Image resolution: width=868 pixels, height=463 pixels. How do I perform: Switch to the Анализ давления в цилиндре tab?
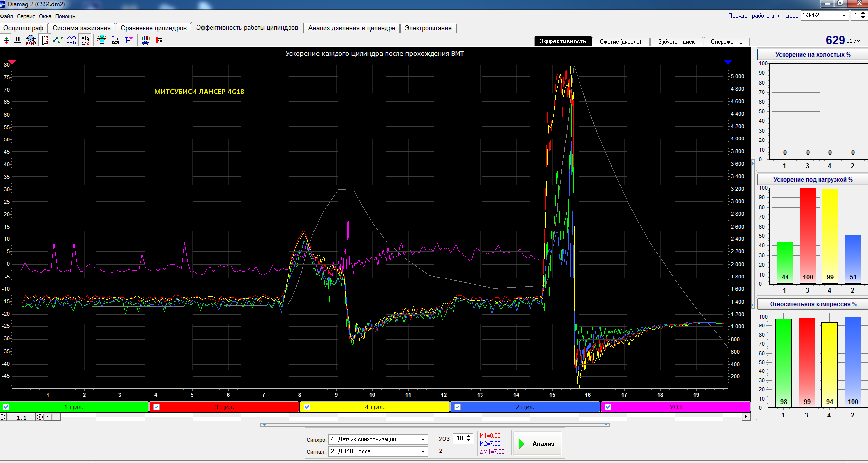[x=352, y=28]
